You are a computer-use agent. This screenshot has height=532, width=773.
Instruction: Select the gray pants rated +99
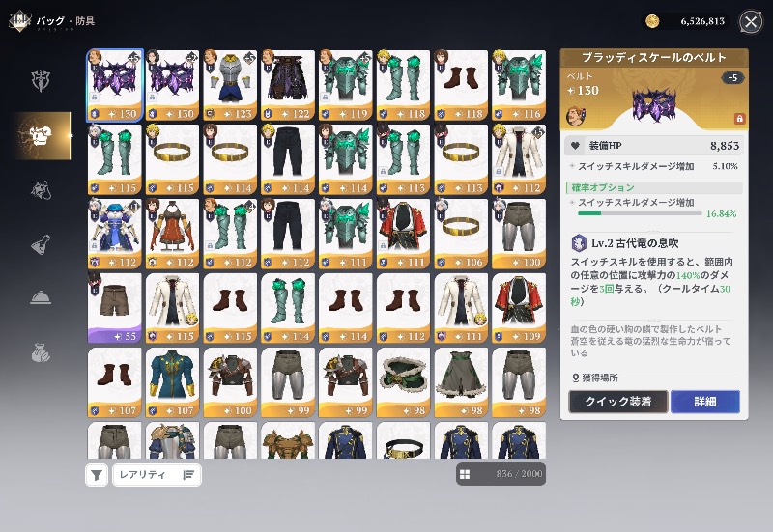tap(288, 382)
